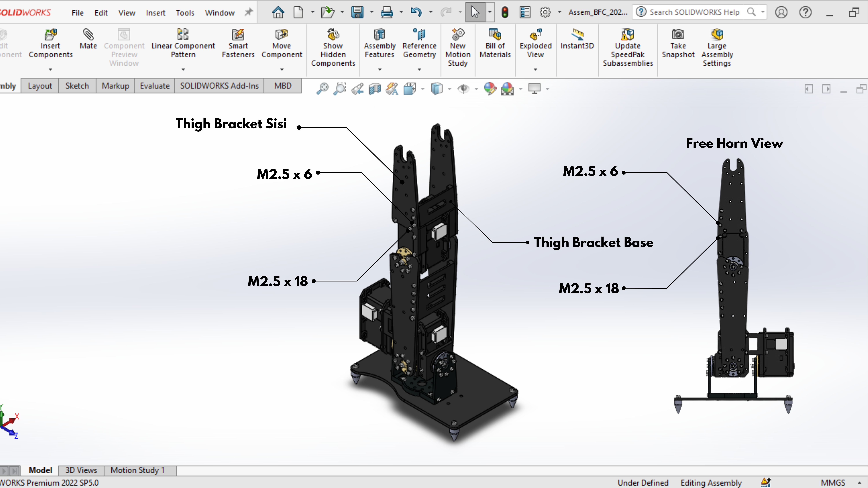The width and height of the screenshot is (868, 488).
Task: Expand Linear Component Pattern dropdown arrow
Action: point(183,69)
